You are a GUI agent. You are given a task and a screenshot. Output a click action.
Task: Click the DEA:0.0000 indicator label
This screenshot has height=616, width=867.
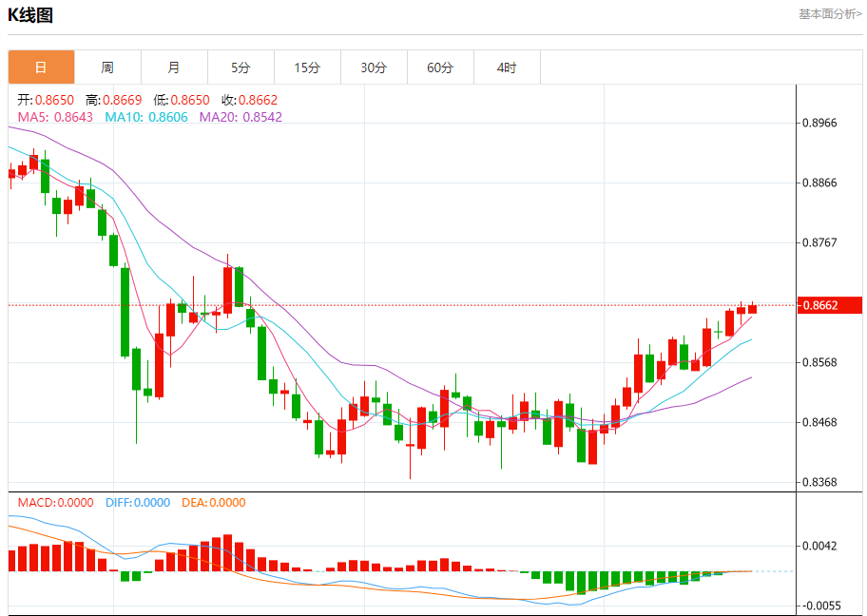click(214, 503)
